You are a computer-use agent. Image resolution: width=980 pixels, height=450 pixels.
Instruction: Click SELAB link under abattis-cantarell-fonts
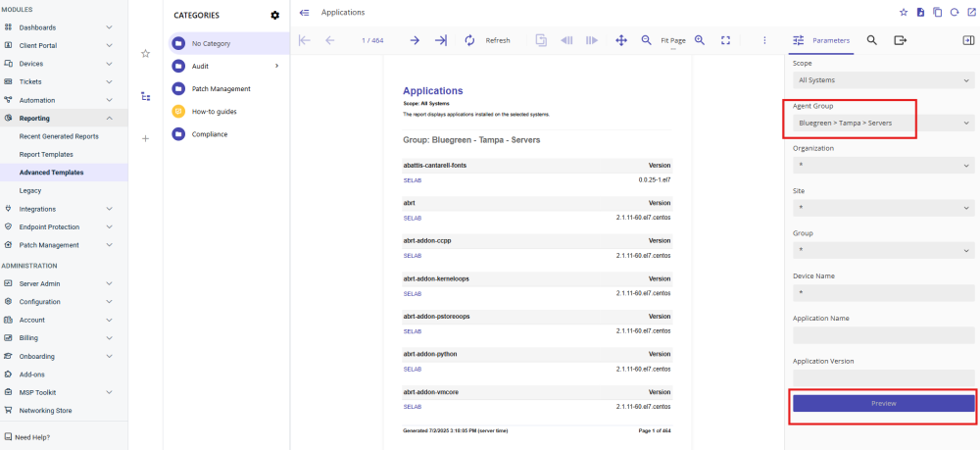coord(413,180)
